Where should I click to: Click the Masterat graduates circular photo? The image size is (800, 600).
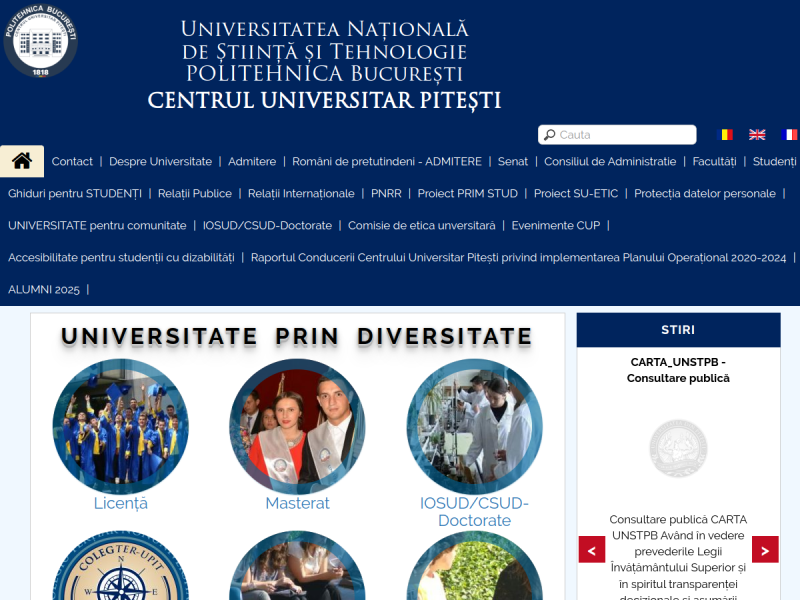click(297, 426)
